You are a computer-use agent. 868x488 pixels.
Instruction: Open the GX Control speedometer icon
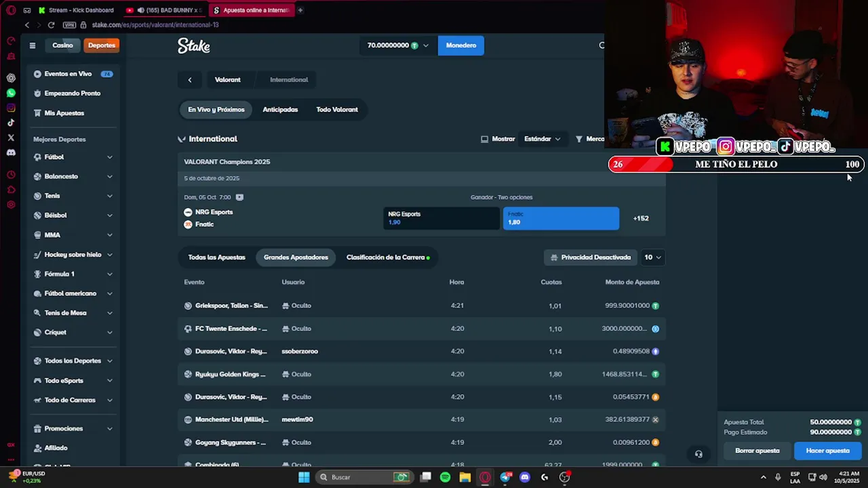coord(11,41)
